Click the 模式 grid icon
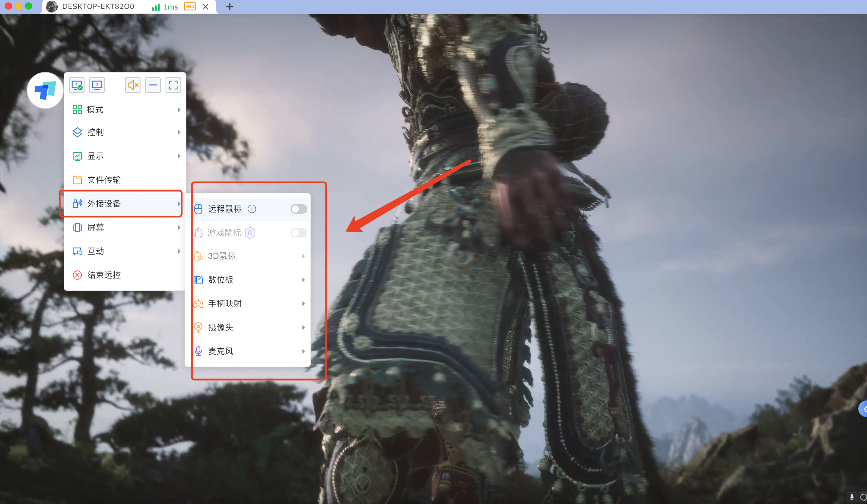867x504 pixels. [x=77, y=110]
